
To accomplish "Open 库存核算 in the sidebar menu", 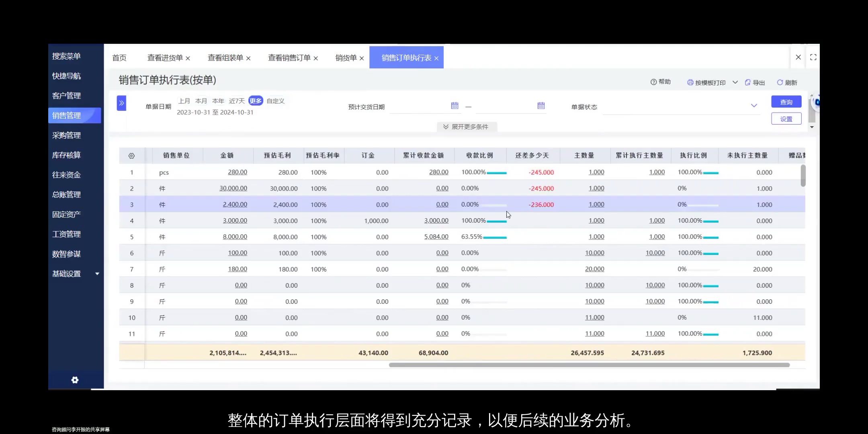I will [x=66, y=155].
